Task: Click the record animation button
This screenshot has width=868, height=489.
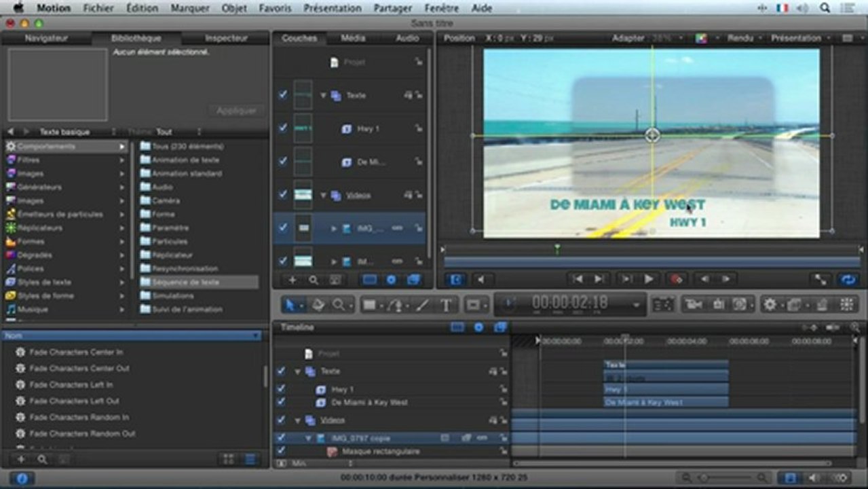Action: (x=675, y=279)
